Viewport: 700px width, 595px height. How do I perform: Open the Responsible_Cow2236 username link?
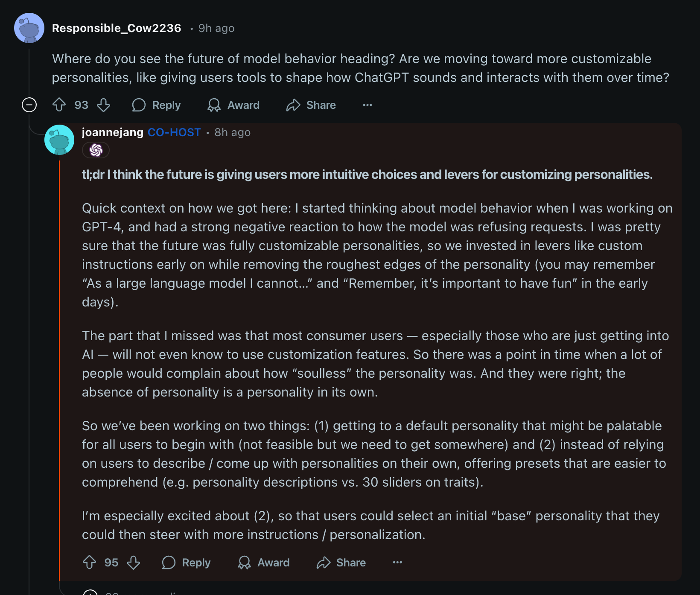(117, 28)
